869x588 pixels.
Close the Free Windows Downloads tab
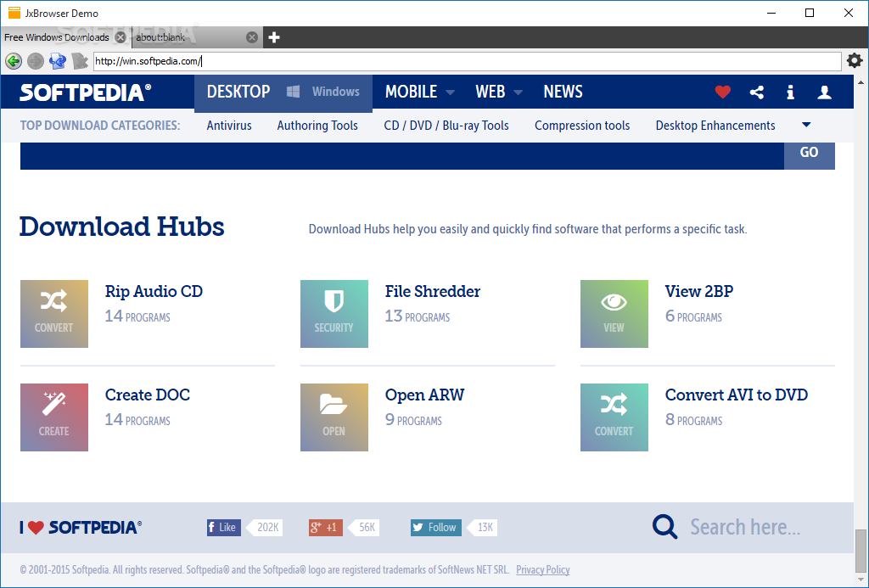coord(121,37)
